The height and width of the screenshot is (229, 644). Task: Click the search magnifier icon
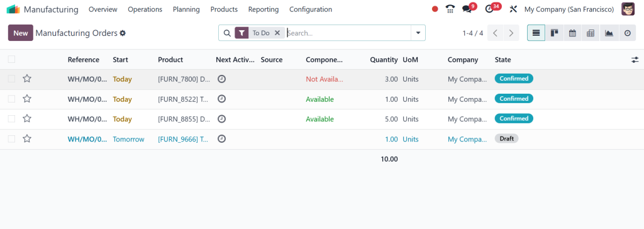pyautogui.click(x=227, y=33)
